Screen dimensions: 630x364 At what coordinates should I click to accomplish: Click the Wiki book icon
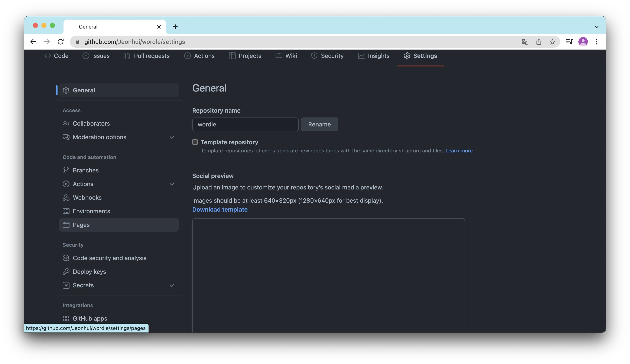279,56
